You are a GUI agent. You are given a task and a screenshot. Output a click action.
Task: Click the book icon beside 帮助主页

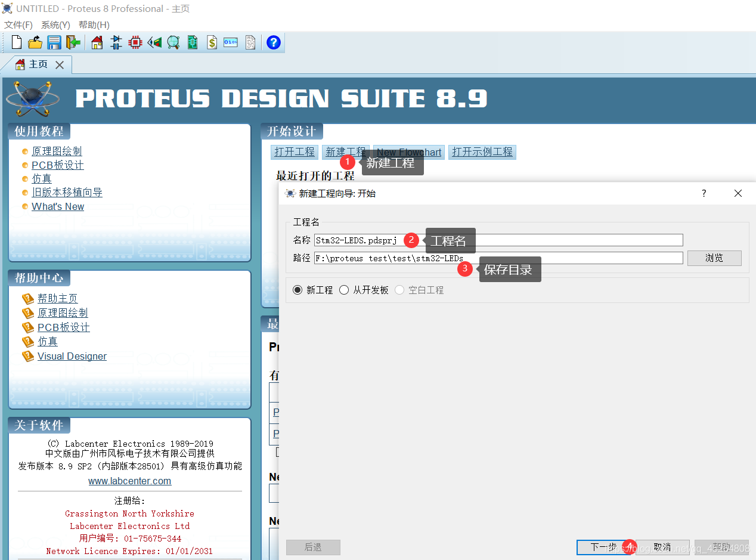pyautogui.click(x=28, y=299)
